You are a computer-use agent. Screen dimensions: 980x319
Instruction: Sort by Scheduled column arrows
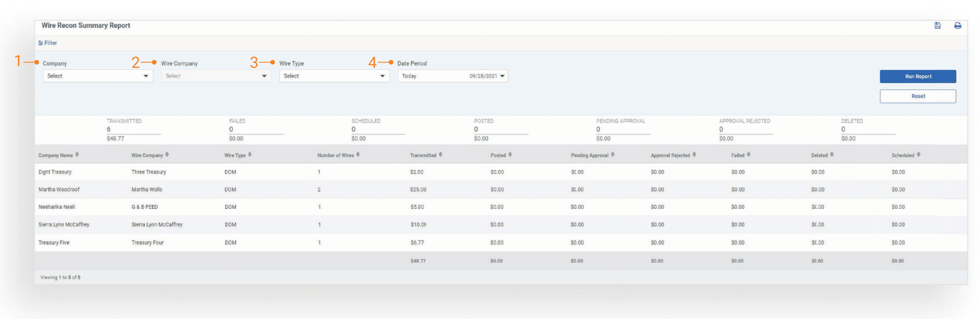(x=918, y=154)
